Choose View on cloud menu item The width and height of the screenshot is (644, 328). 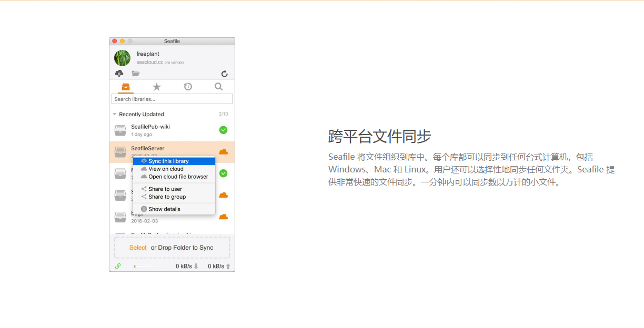pos(166,169)
